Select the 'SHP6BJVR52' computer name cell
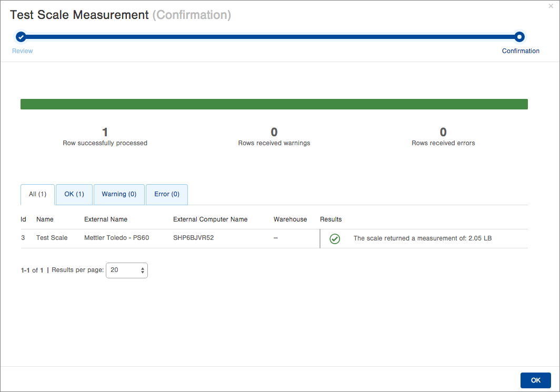Screen dimensions: 560x392 (193, 238)
